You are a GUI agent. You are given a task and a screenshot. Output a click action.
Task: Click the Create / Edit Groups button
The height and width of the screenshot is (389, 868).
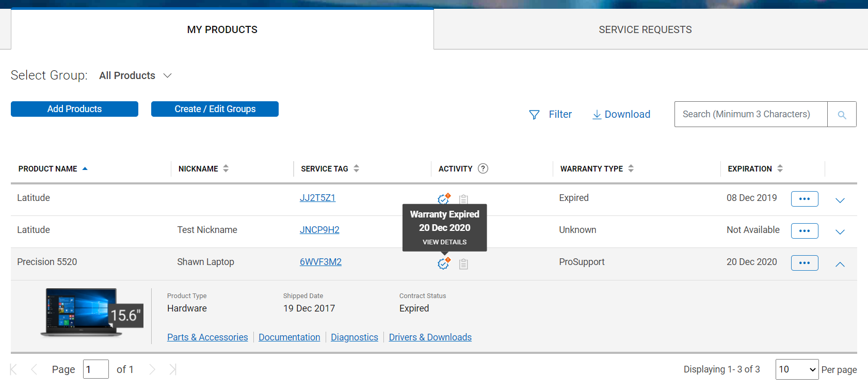coord(215,109)
